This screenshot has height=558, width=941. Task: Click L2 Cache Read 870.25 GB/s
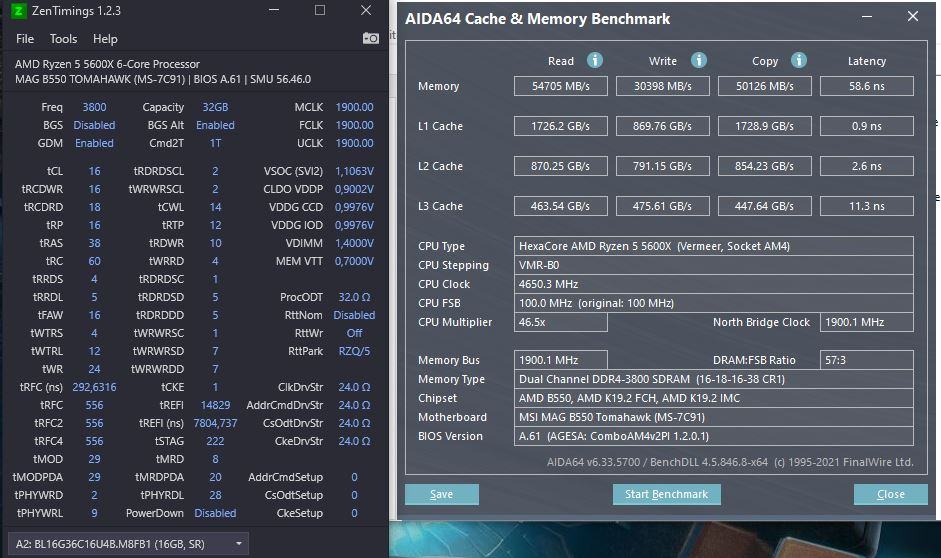click(x=561, y=166)
